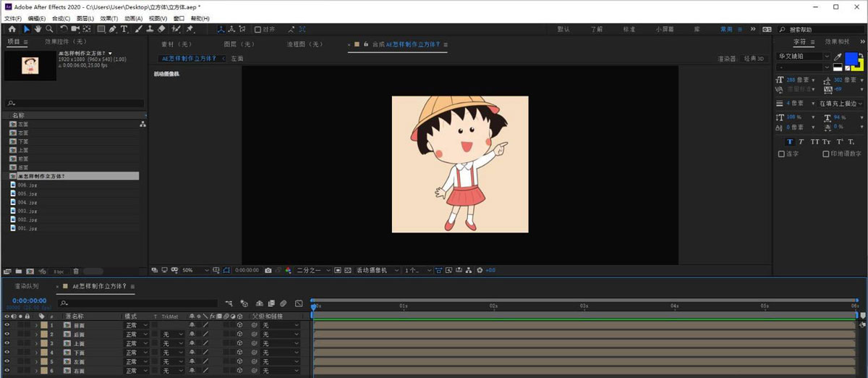868x378 pixels.
Task: Select the Rotation tool
Action: point(64,30)
